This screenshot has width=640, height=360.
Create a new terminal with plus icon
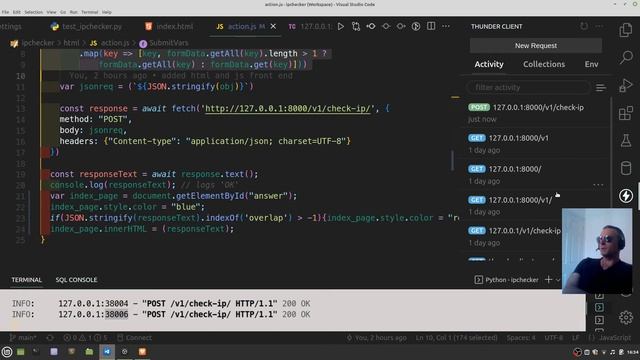[x=548, y=280]
